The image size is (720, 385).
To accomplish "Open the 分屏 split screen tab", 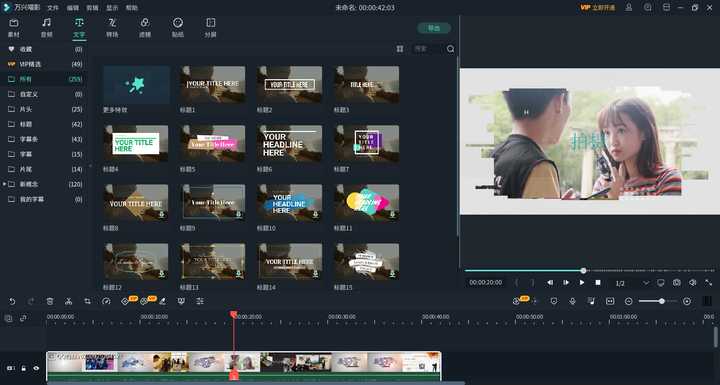I will click(210, 28).
